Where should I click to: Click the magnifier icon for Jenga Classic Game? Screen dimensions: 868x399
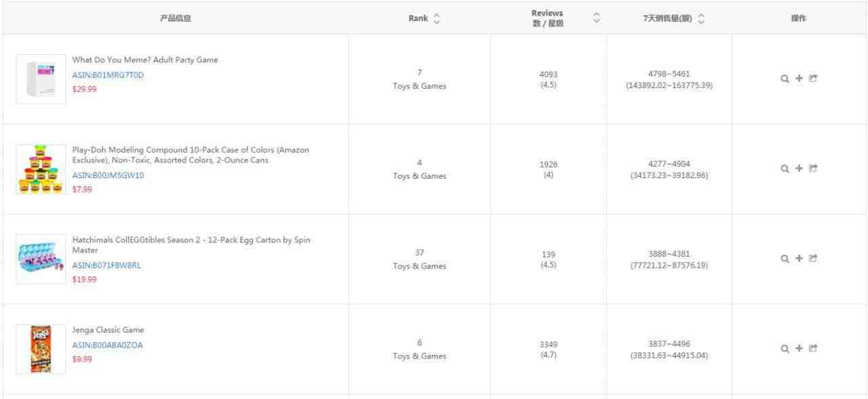(x=785, y=349)
